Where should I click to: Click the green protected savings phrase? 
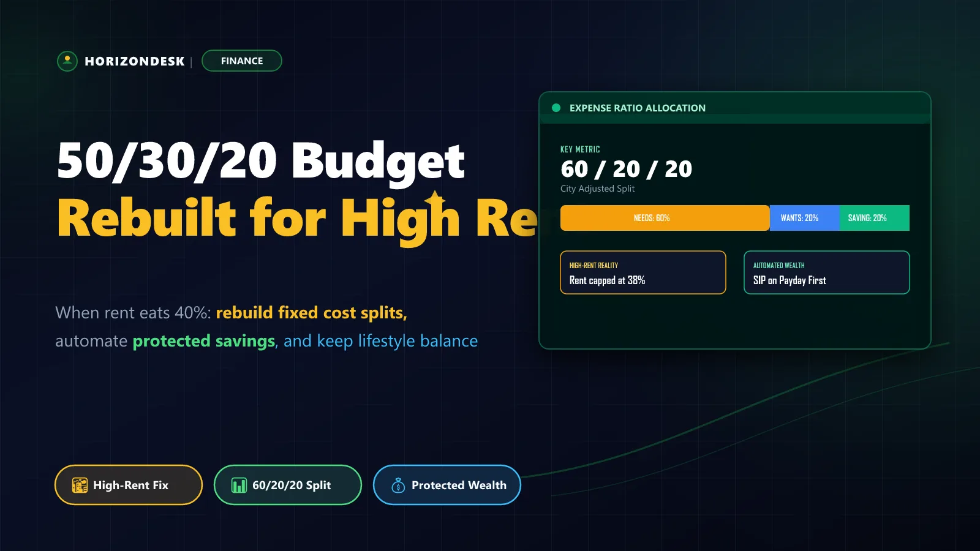click(x=204, y=341)
